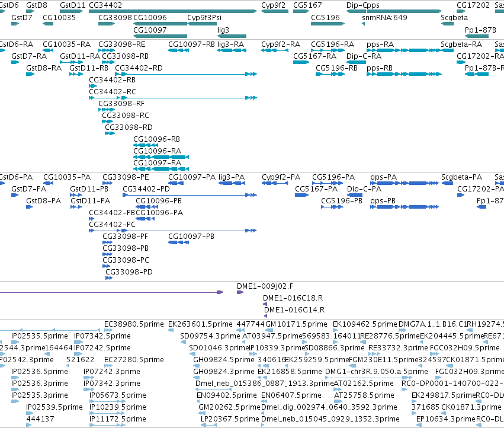Click EST IP05673.5prime label
The image size is (504, 428).
pyautogui.click(x=118, y=395)
